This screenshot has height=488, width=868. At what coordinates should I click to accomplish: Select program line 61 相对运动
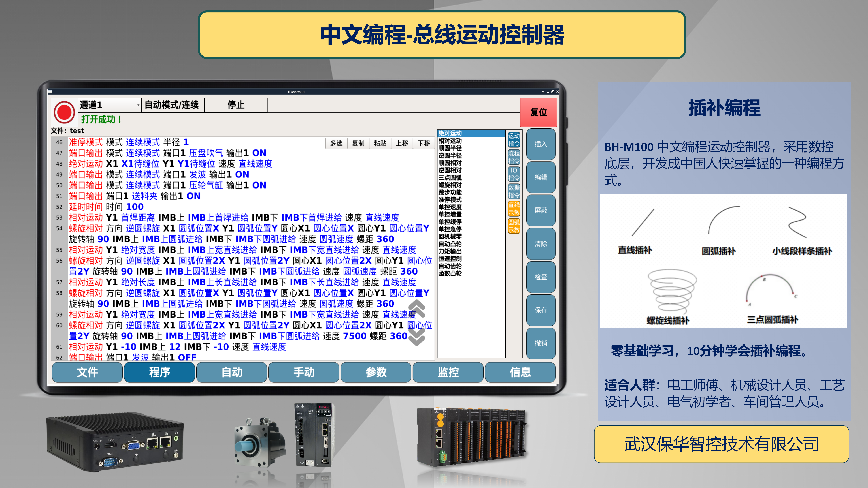[x=178, y=347]
